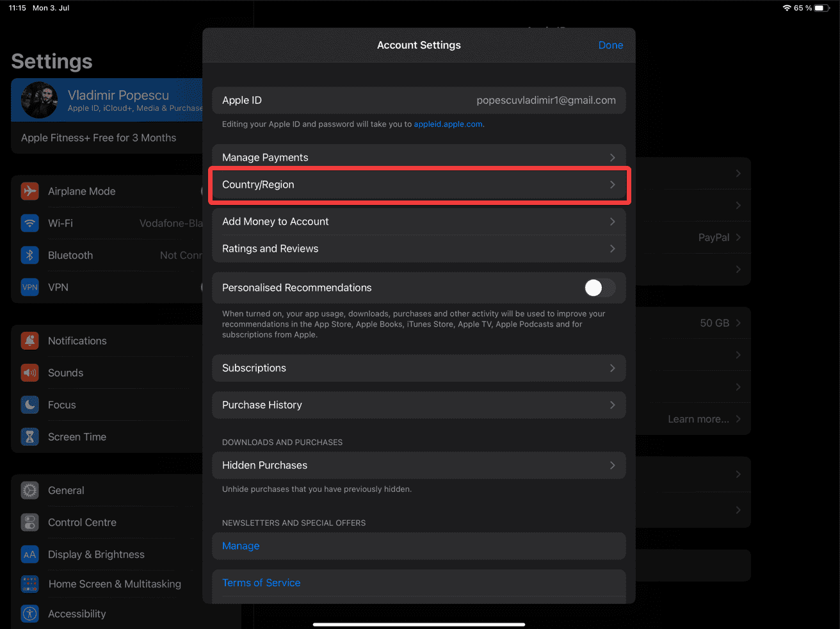840x629 pixels.
Task: Tap the Add Money to Account row
Action: click(419, 222)
